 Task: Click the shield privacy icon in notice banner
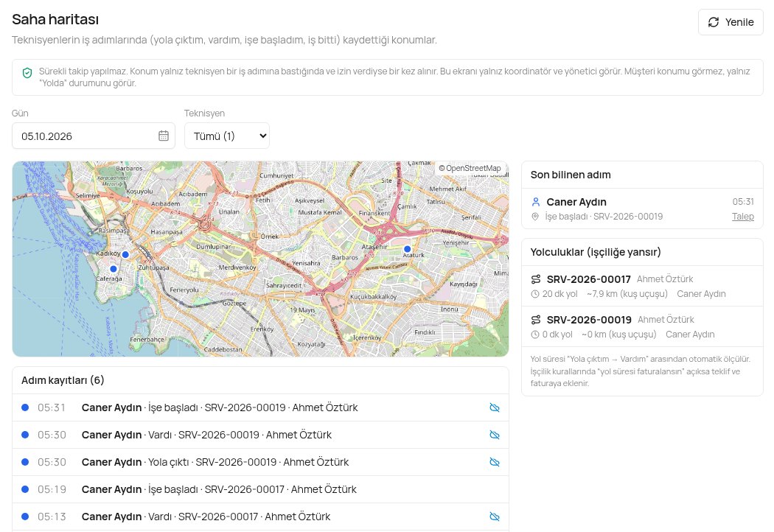pyautogui.click(x=28, y=73)
